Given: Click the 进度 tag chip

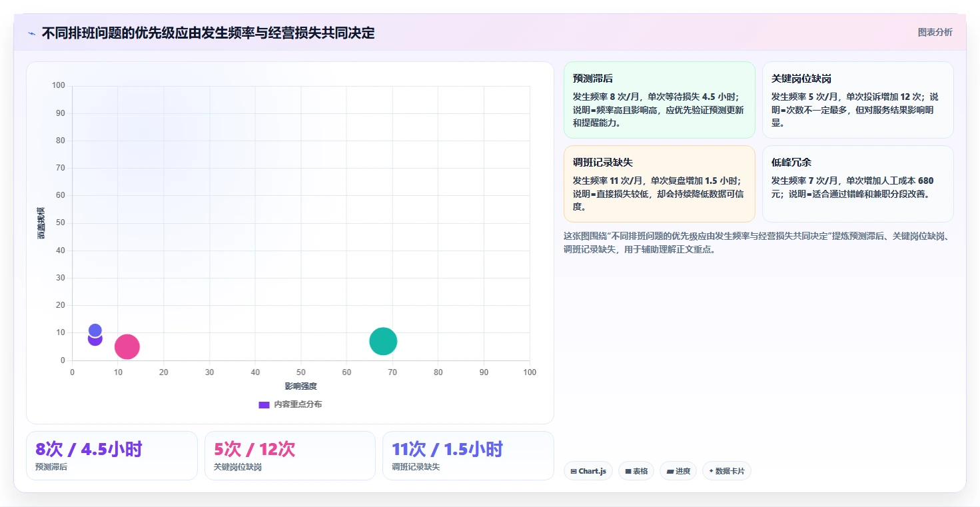Looking at the screenshot, I should coord(678,471).
